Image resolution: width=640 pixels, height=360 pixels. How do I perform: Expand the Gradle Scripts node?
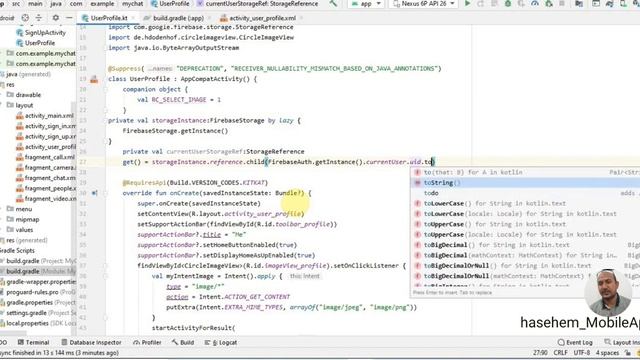pyautogui.click(x=17, y=251)
